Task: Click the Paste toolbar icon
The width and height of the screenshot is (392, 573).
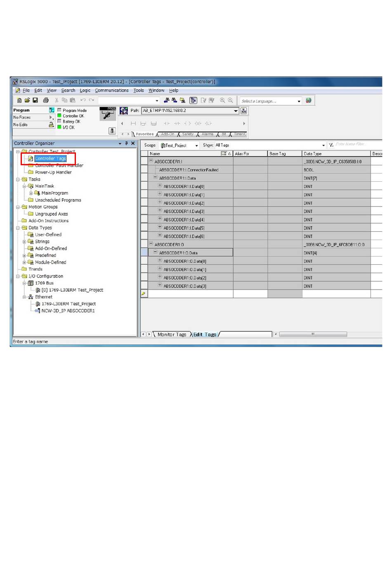Action: [73, 100]
